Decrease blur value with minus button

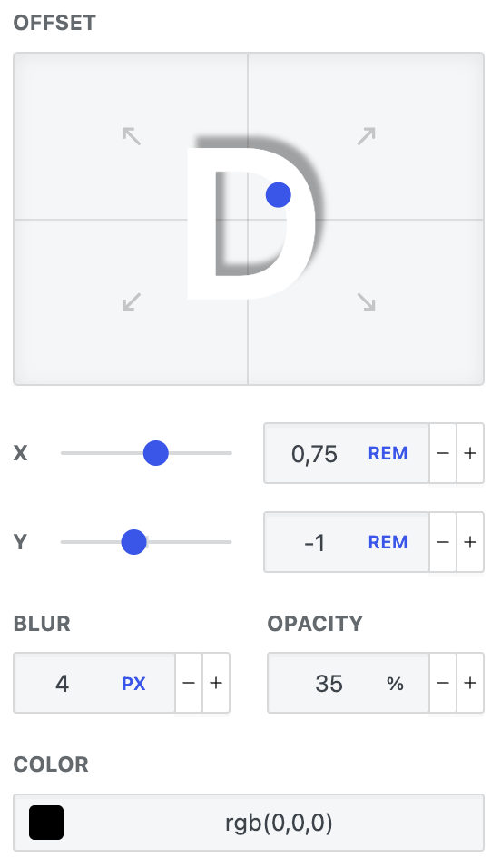[x=189, y=683]
